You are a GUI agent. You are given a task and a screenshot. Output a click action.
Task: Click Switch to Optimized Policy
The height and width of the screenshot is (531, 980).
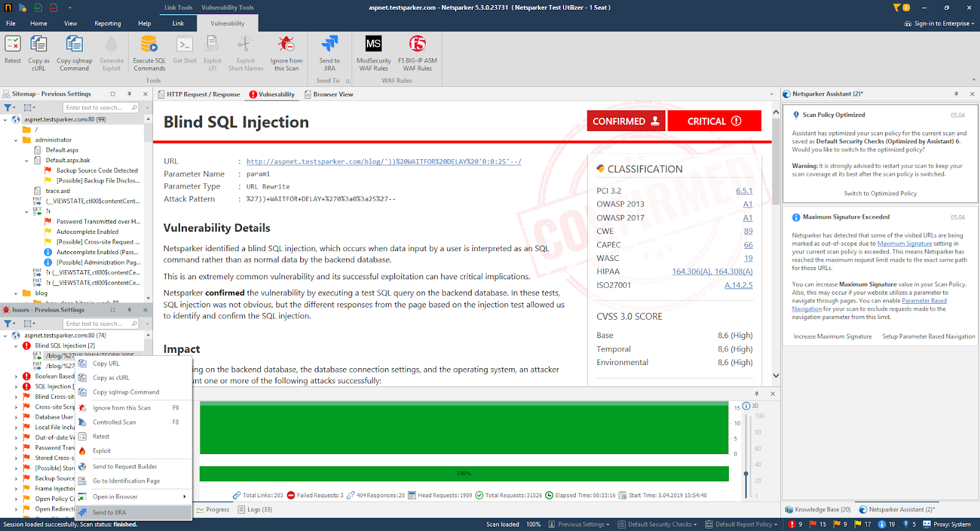[x=880, y=194]
